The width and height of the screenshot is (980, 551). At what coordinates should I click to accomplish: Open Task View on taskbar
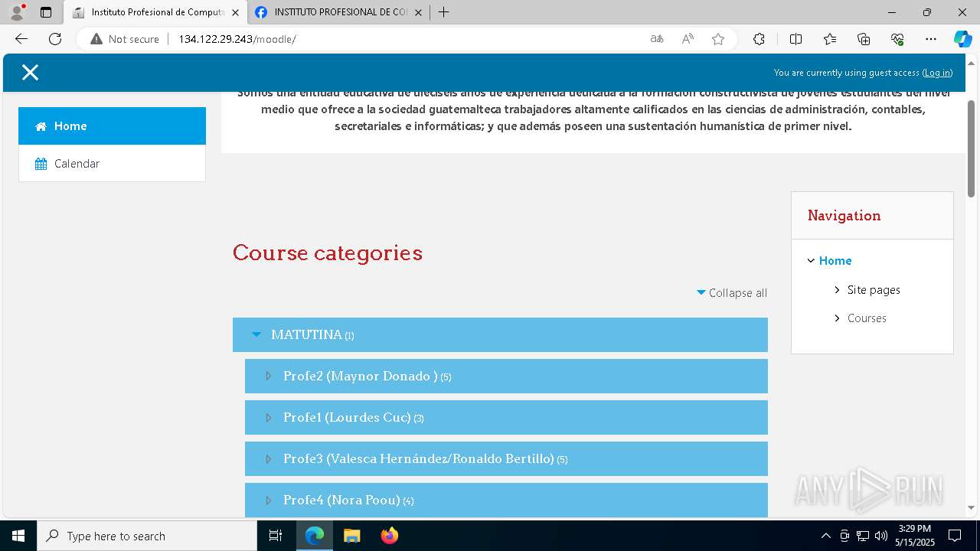[x=276, y=536]
